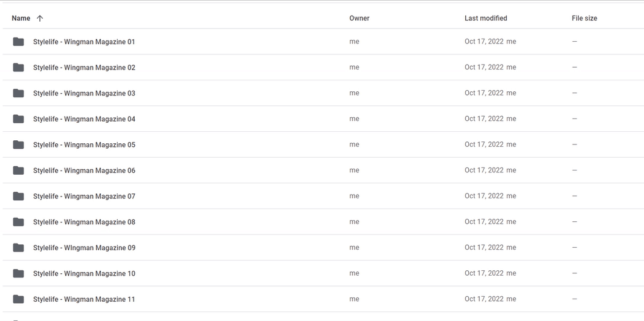Click Oct 17, 2022 date for Magazine 05
644x321 pixels.
(484, 144)
